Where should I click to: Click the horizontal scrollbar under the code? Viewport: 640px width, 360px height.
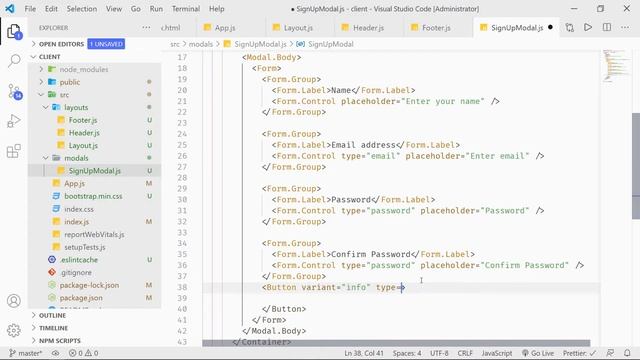point(396,343)
